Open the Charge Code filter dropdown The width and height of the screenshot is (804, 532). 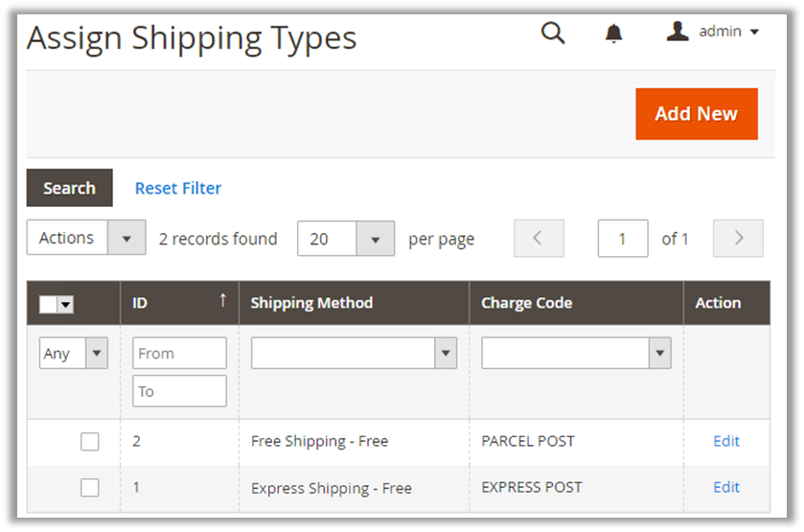click(575, 354)
